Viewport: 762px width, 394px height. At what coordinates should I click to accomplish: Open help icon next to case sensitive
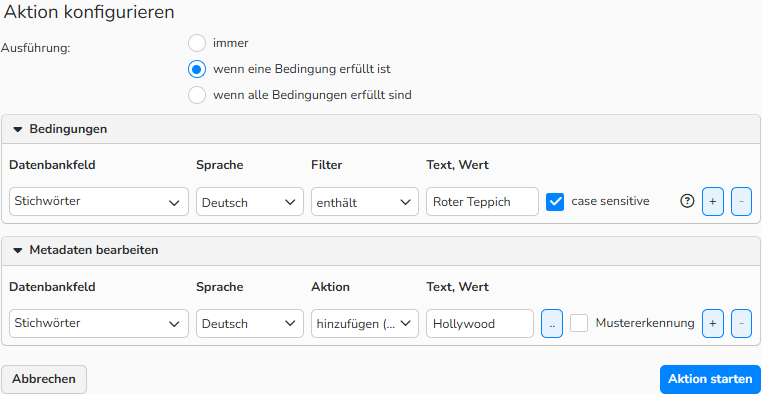coord(687,201)
